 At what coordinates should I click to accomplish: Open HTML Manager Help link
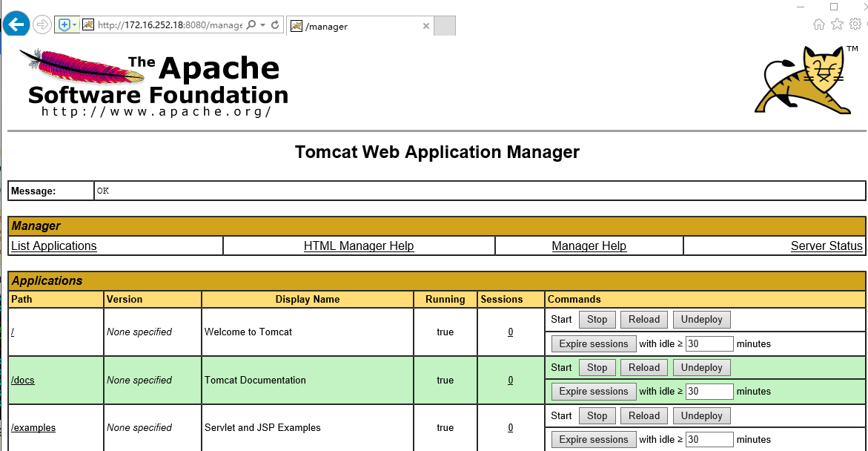pyautogui.click(x=359, y=246)
